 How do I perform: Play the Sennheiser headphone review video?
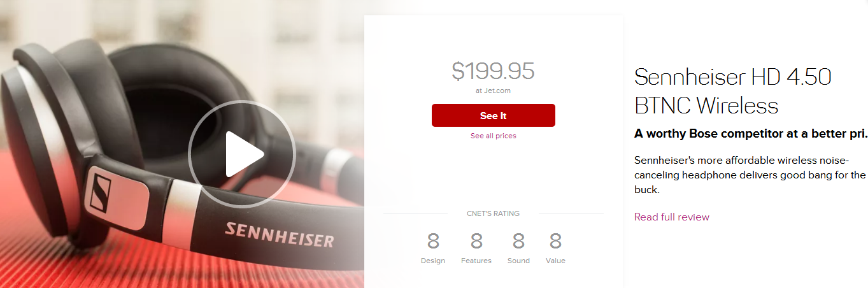coord(242,154)
